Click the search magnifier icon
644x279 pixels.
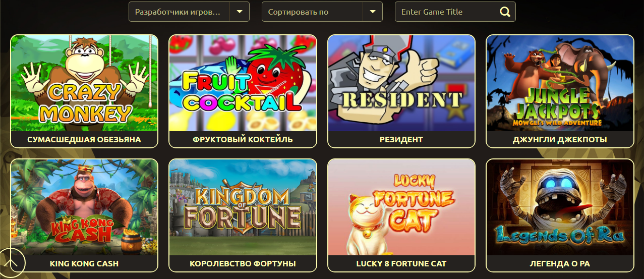click(504, 12)
